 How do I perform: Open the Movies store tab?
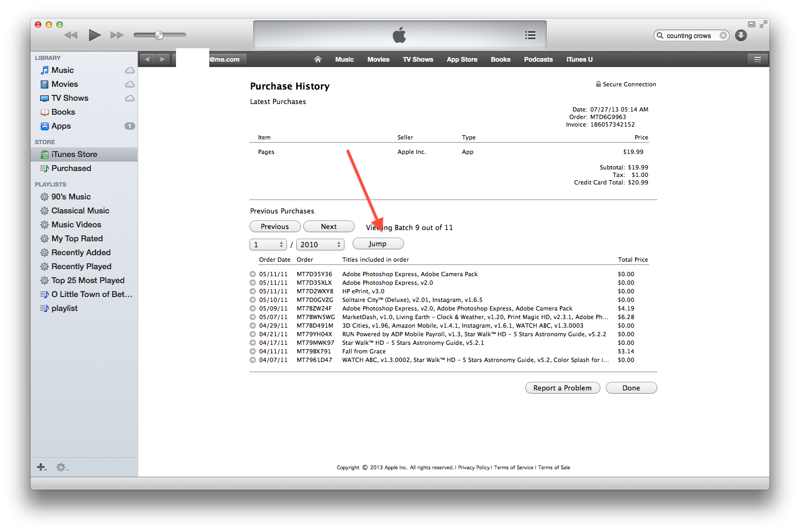[378, 60]
